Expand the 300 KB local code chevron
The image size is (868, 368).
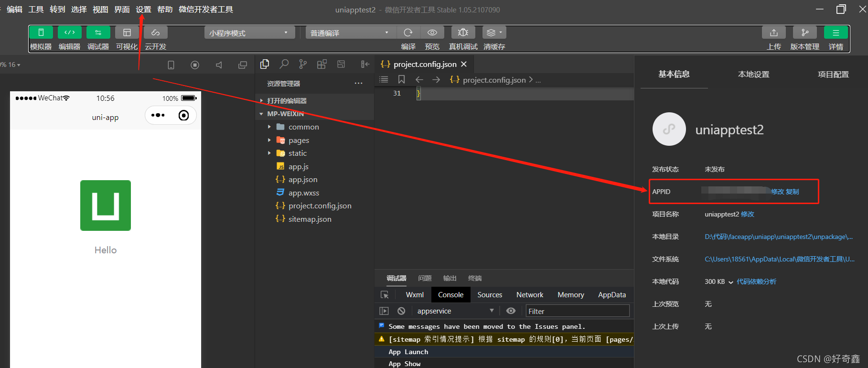730,282
